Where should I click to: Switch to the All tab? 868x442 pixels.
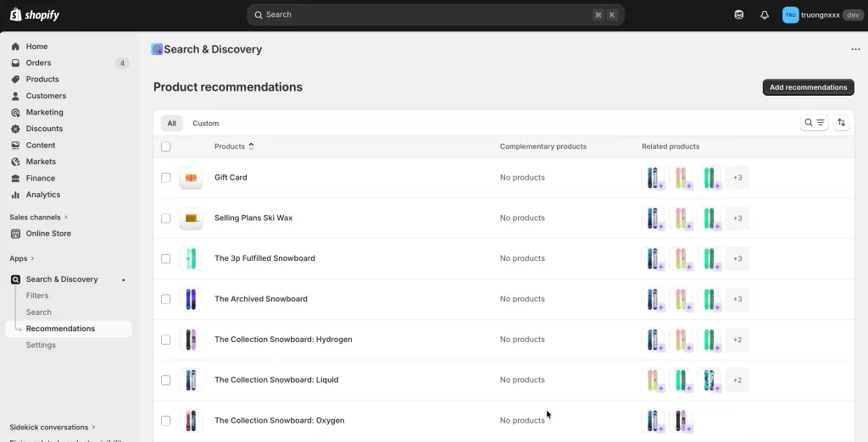[171, 124]
